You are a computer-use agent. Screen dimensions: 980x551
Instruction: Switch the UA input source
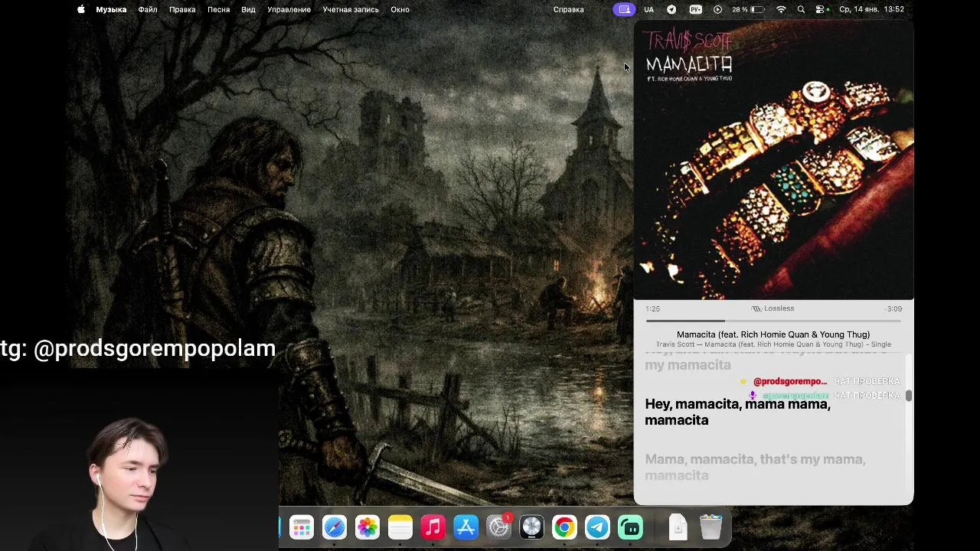(x=648, y=9)
